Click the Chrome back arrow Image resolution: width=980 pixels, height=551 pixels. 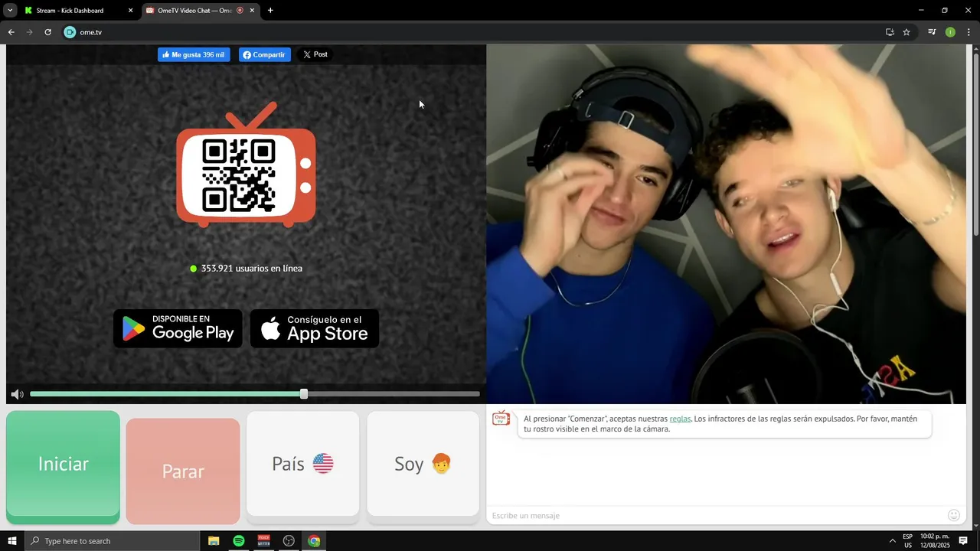[11, 32]
